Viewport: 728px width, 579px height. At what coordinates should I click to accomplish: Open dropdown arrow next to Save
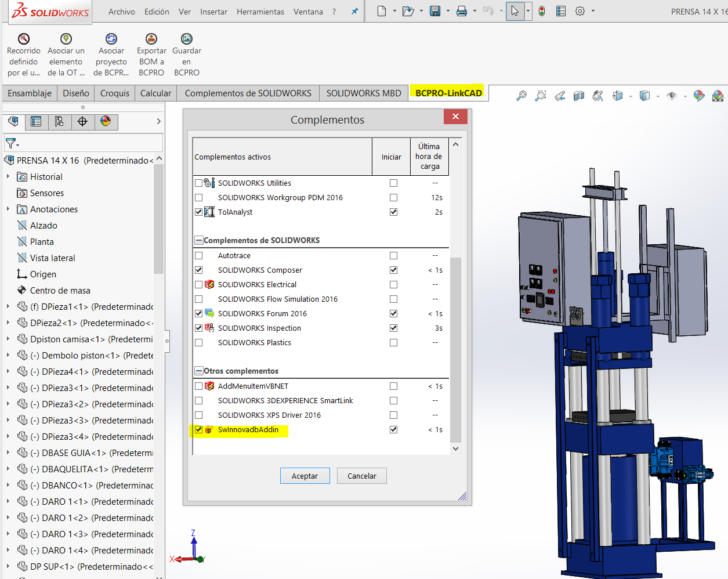click(x=448, y=11)
